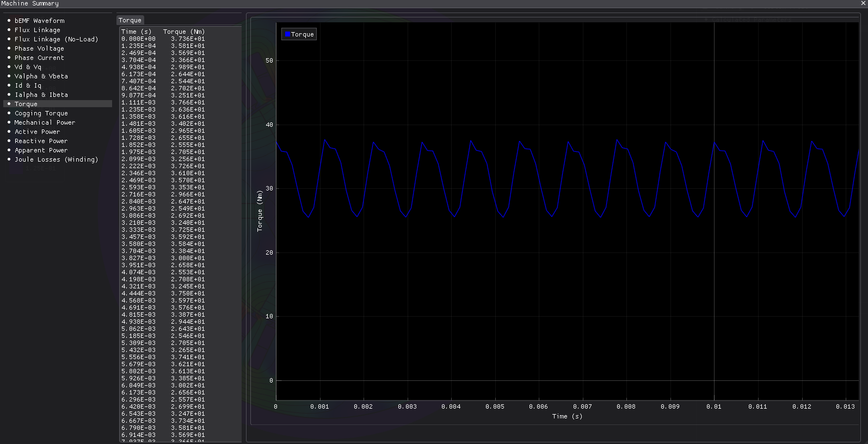This screenshot has width=868, height=444.
Task: Select the Vd & Vq entry
Action: coord(28,67)
